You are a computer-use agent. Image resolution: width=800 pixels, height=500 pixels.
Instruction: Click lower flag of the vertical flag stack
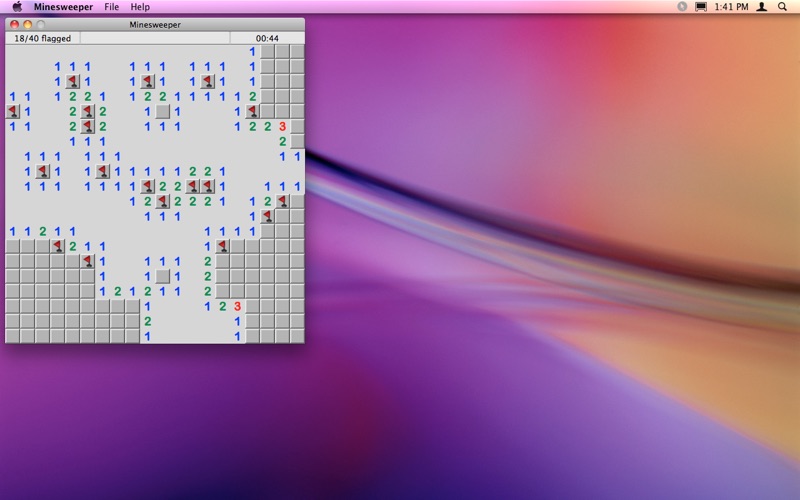[88, 126]
